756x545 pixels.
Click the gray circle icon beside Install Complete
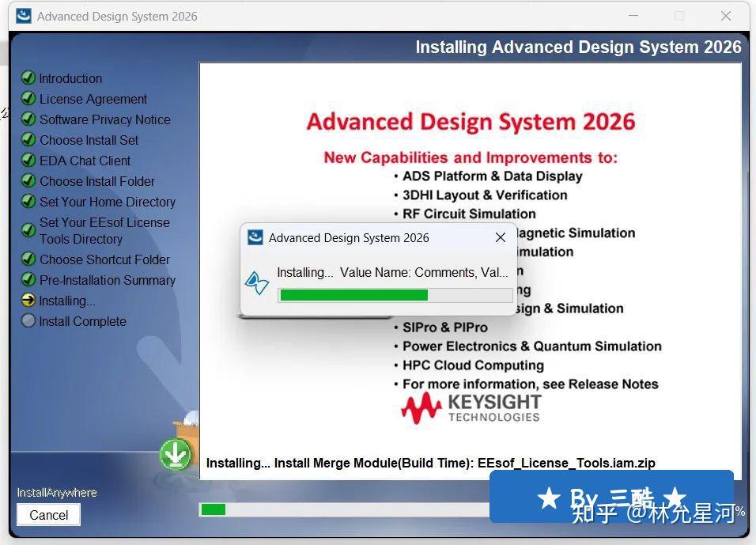[x=28, y=321]
